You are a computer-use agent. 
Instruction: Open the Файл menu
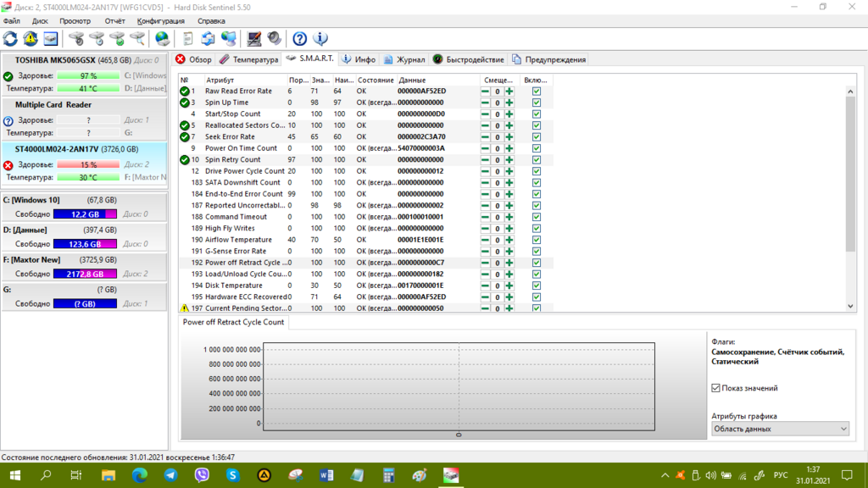tap(12, 21)
